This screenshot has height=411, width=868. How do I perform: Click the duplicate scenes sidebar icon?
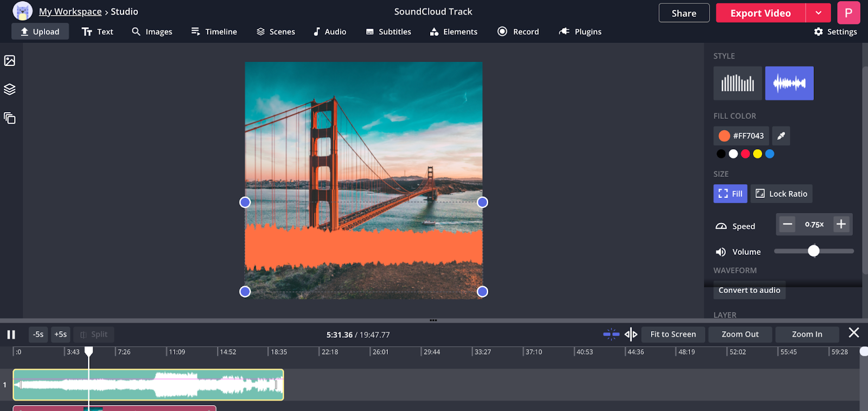click(10, 118)
